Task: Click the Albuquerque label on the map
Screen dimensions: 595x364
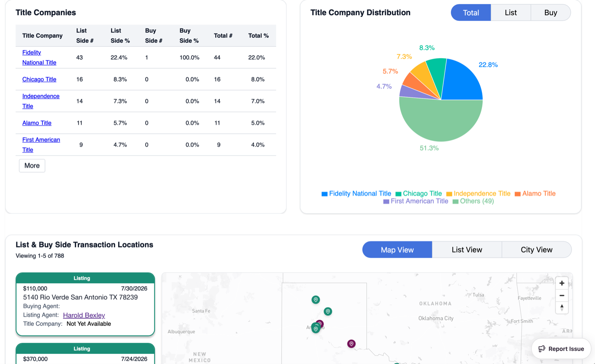Action: point(181,331)
